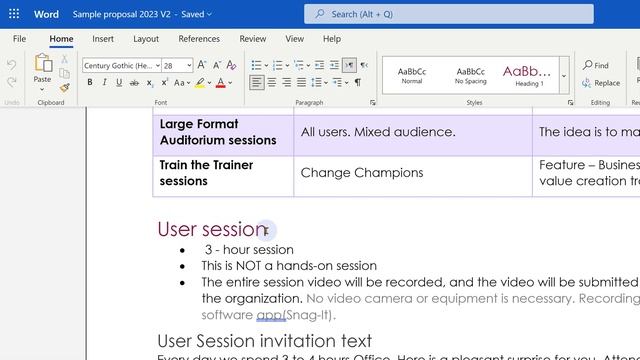The width and height of the screenshot is (640, 360).
Task: Apply numbered list
Action: click(x=278, y=65)
